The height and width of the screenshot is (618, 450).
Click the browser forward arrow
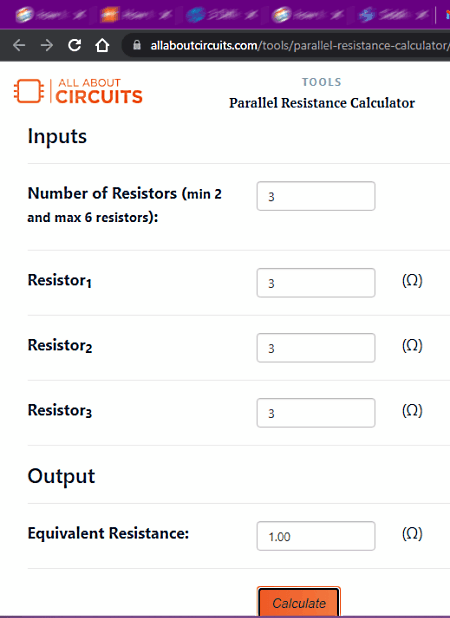coord(47,45)
